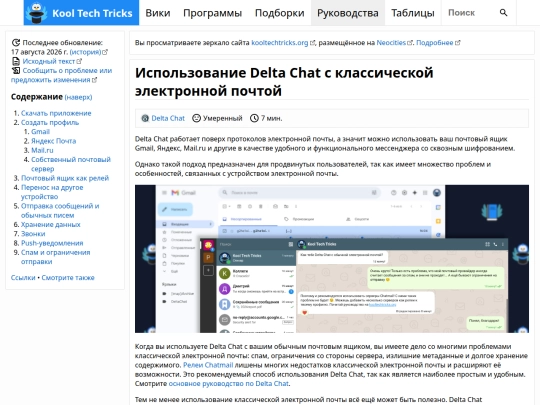Click external link icon after (история)
This screenshot has width=540, height=405.
(x=105, y=52)
